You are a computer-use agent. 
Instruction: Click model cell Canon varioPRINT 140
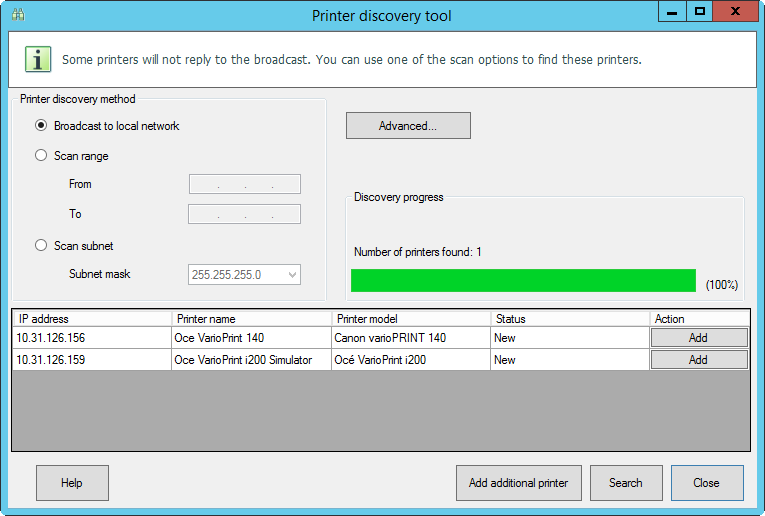click(x=411, y=337)
